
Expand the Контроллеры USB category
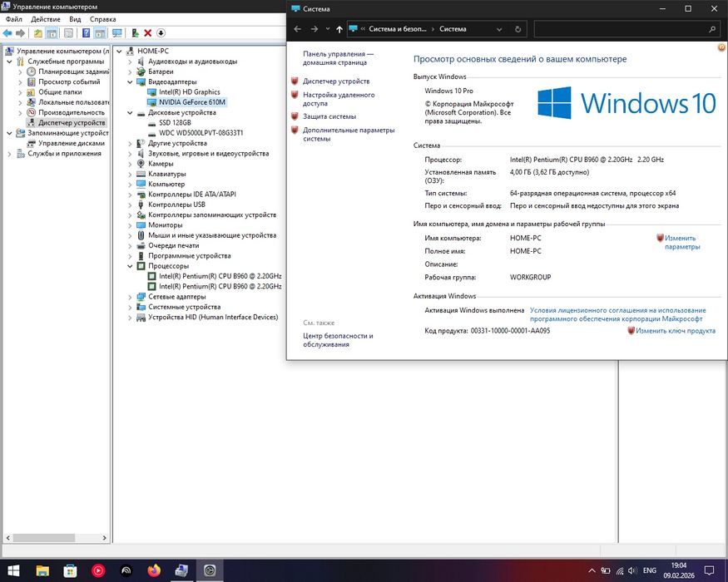click(131, 205)
